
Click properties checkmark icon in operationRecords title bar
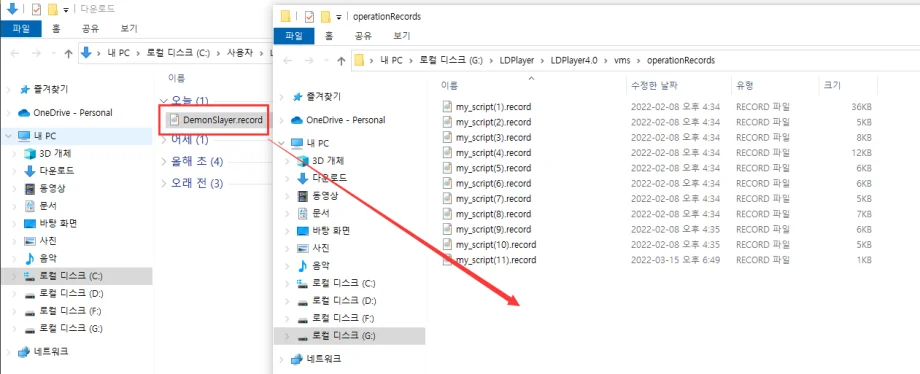click(x=309, y=16)
